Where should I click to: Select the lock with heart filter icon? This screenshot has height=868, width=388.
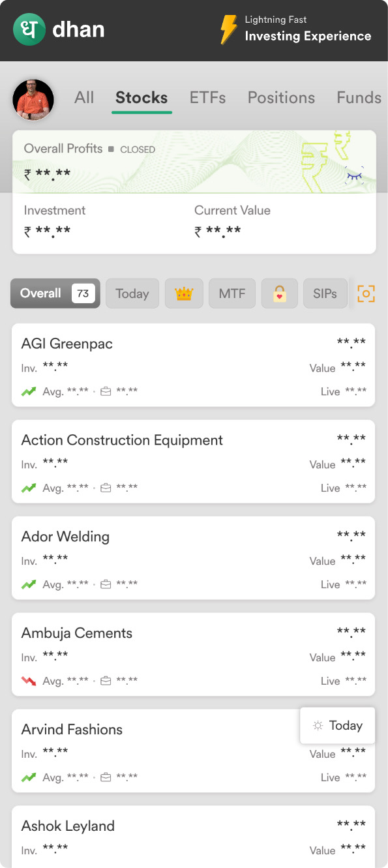coord(280,293)
